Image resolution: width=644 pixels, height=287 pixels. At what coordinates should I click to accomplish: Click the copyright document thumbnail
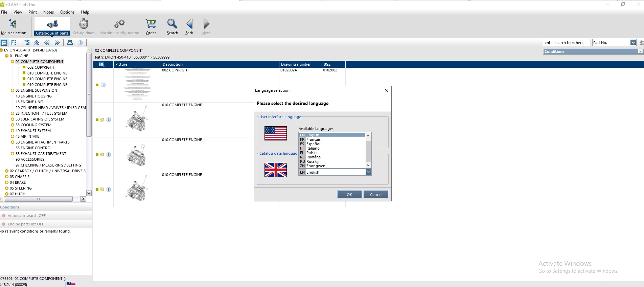point(137,85)
